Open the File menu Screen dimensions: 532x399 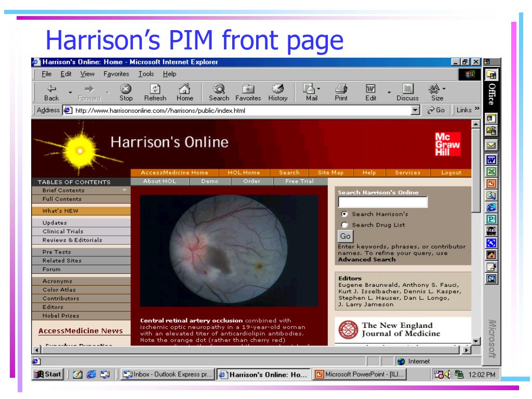point(46,74)
